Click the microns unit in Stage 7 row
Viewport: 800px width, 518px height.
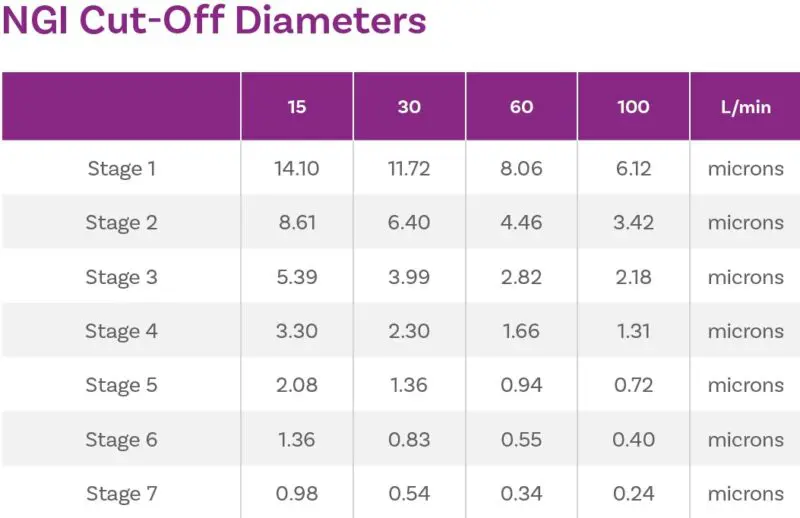pyautogui.click(x=745, y=493)
